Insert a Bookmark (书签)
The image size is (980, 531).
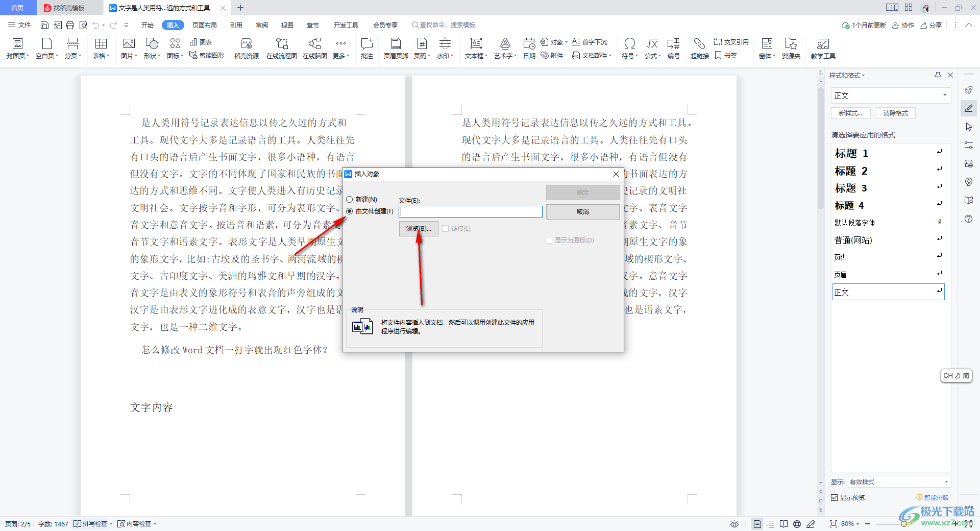click(x=725, y=55)
